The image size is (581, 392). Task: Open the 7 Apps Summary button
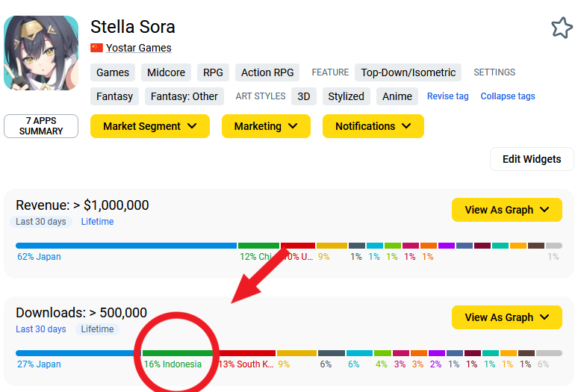tap(41, 126)
